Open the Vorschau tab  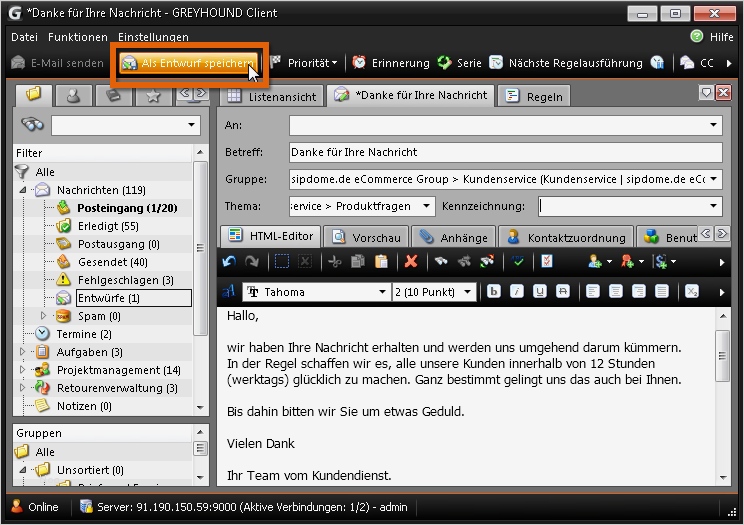coord(366,237)
